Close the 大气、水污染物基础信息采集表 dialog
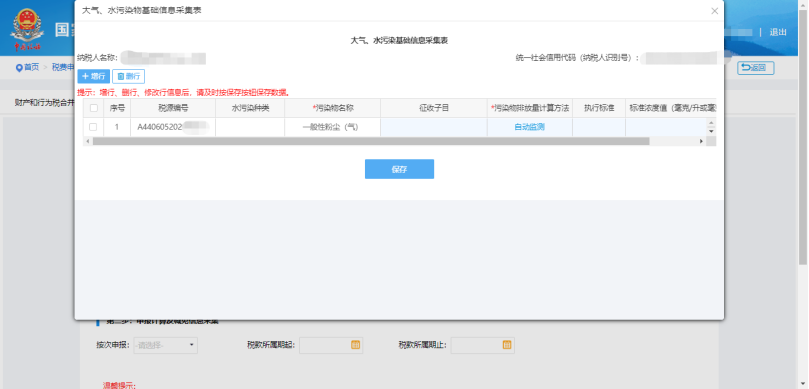809x389 pixels. point(715,11)
